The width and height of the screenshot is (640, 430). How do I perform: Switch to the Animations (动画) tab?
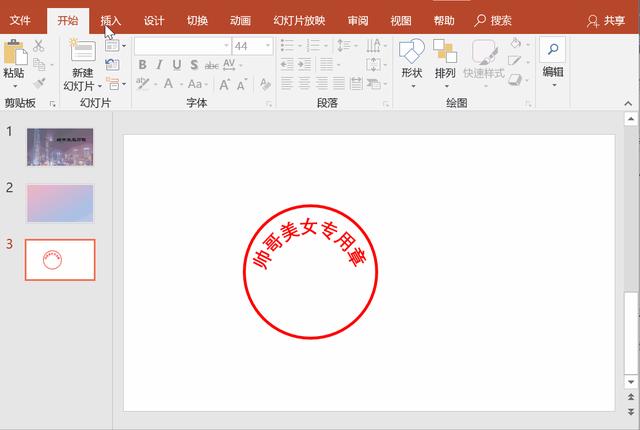(240, 20)
